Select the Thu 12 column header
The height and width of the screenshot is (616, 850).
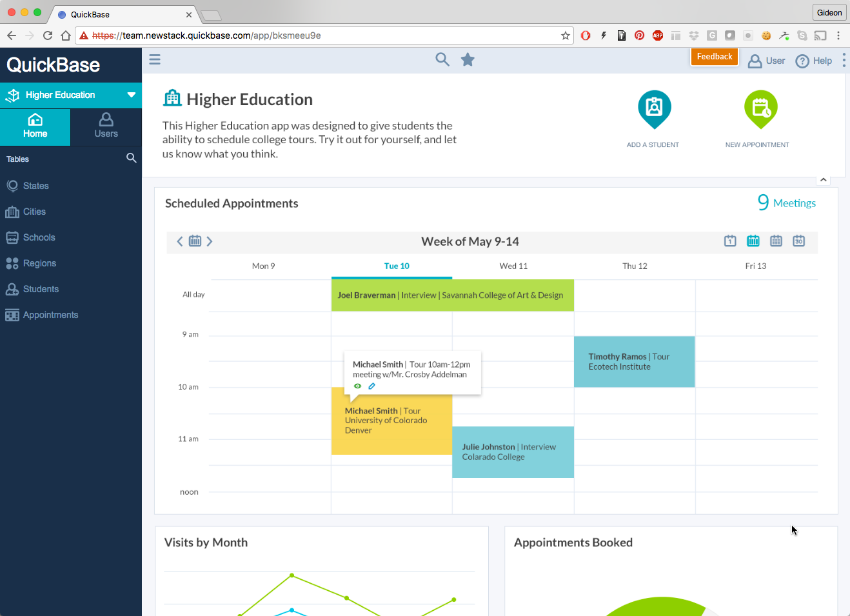(x=635, y=266)
